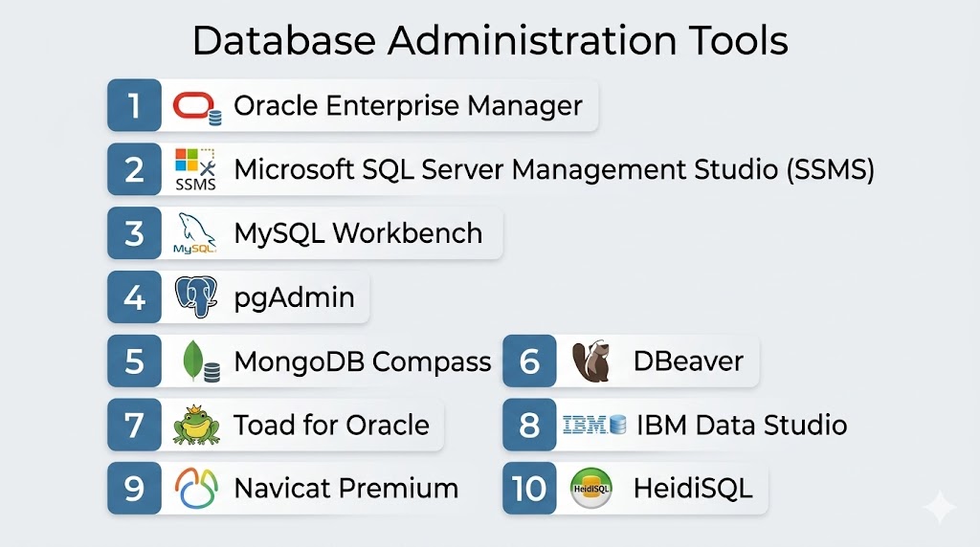
Task: Click the Oracle Enterprise Manager logo icon
Action: [x=197, y=106]
